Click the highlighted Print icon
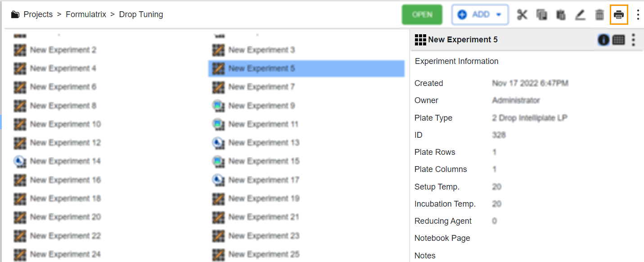 coord(619,14)
